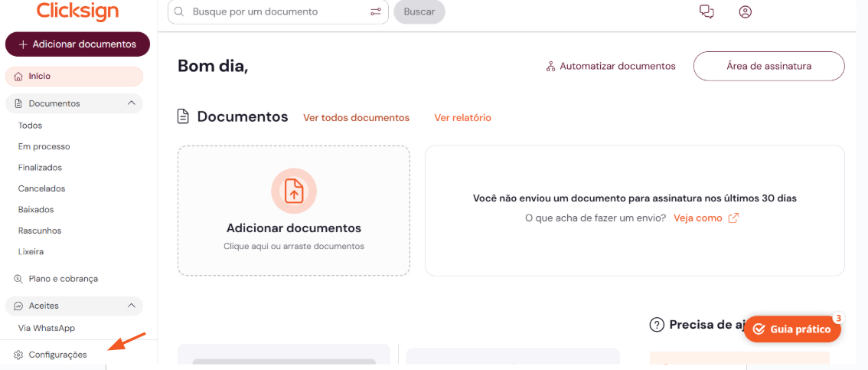Screen dimensions: 868x370
Task: Open Finalizados documents list
Action: click(x=40, y=167)
